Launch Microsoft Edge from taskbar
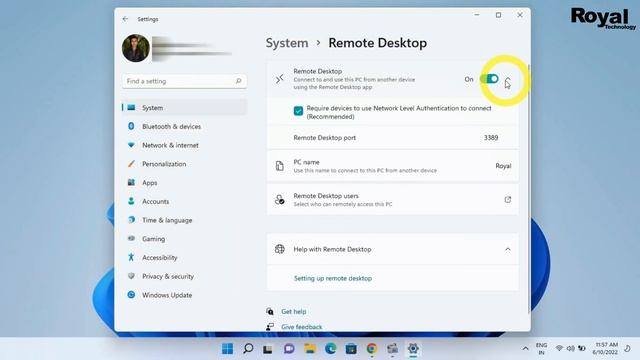This screenshot has width=640, height=360. click(331, 349)
